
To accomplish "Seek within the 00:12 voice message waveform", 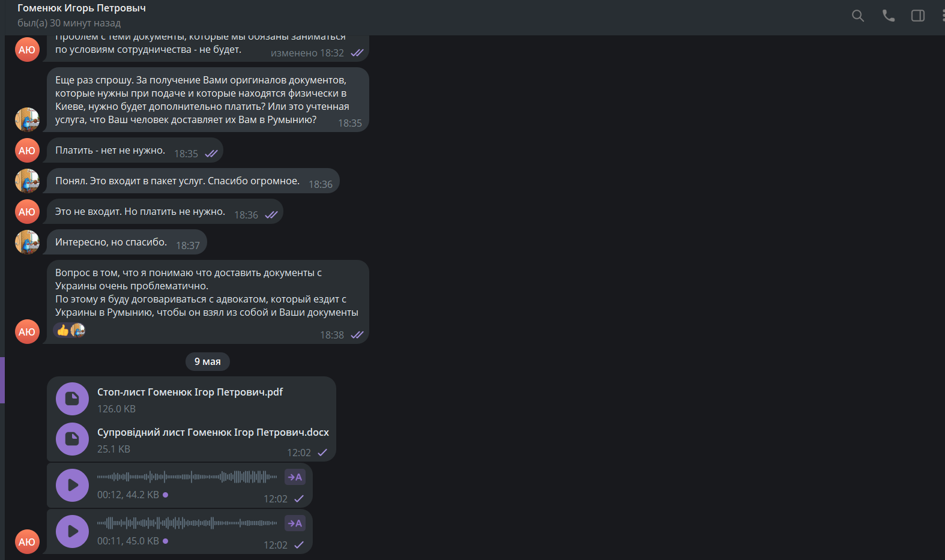I will (187, 477).
